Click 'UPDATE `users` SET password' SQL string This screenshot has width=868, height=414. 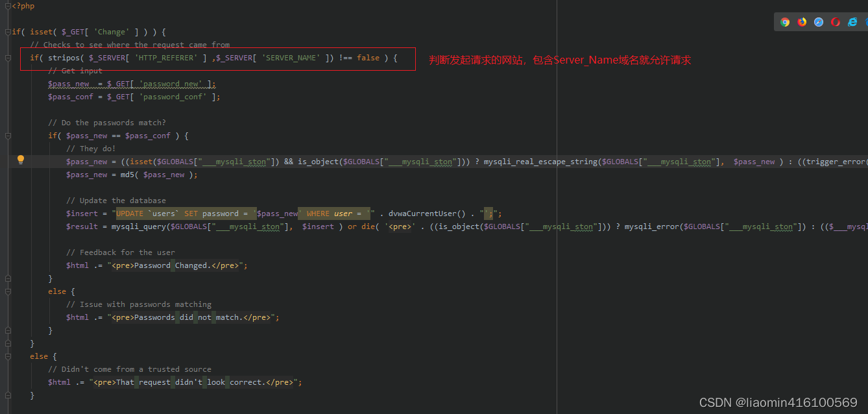click(x=177, y=213)
